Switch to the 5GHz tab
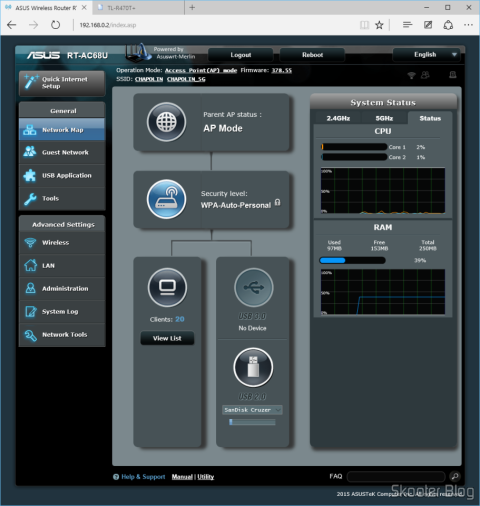The image size is (480, 506). (384, 118)
